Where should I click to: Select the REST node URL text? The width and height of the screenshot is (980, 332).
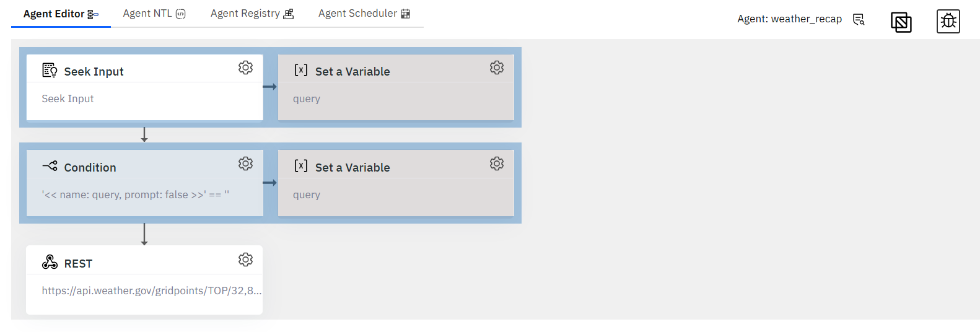coord(152,290)
